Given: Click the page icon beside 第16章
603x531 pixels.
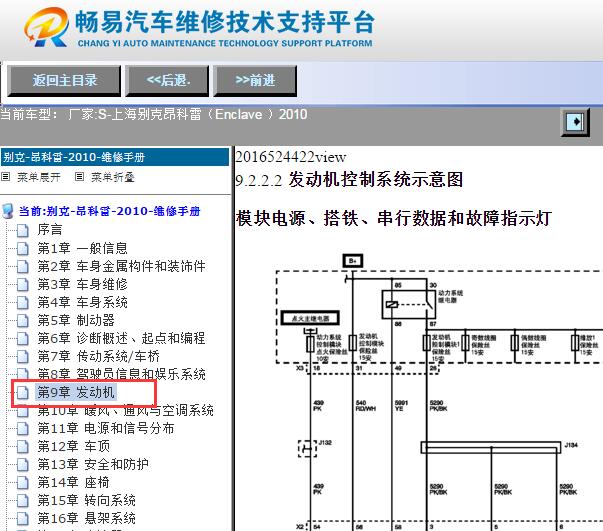Looking at the screenshot, I should pos(23,519).
